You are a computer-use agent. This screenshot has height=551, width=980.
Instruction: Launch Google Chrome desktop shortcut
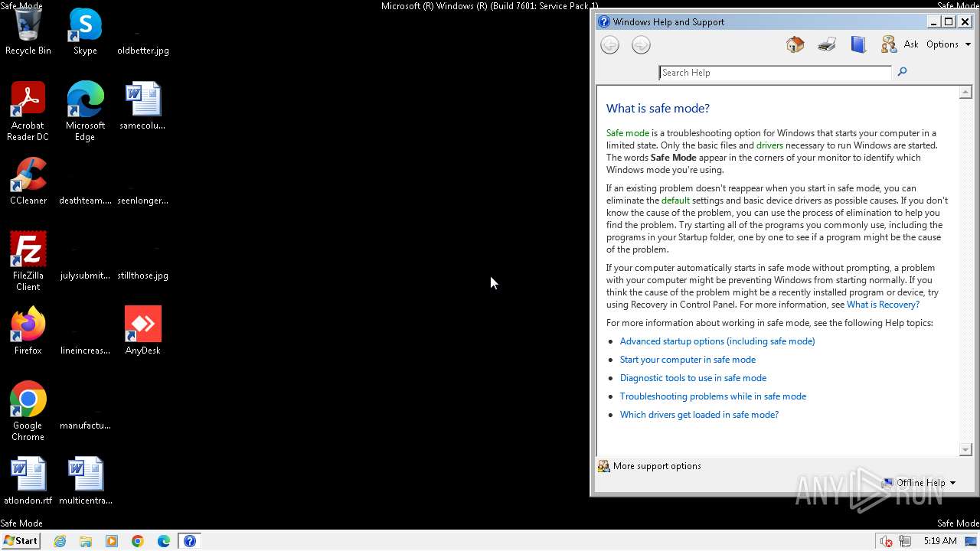click(28, 411)
